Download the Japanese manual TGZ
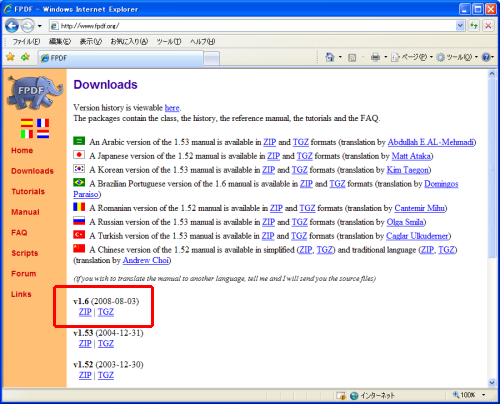 coord(305,156)
